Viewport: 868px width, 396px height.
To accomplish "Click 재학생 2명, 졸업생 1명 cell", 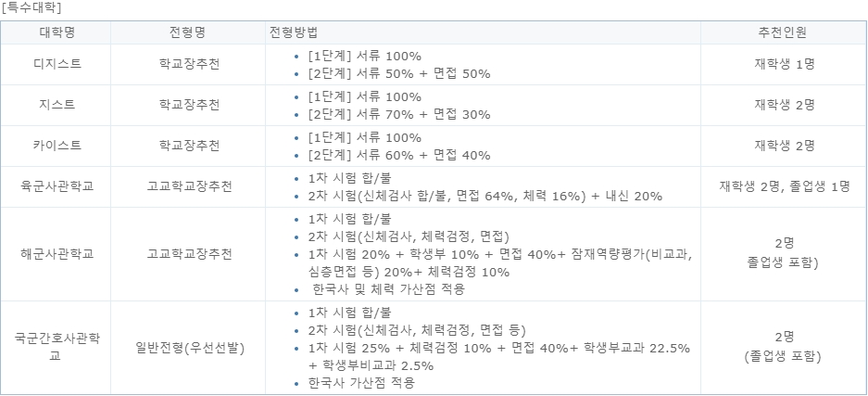I will tap(785, 186).
